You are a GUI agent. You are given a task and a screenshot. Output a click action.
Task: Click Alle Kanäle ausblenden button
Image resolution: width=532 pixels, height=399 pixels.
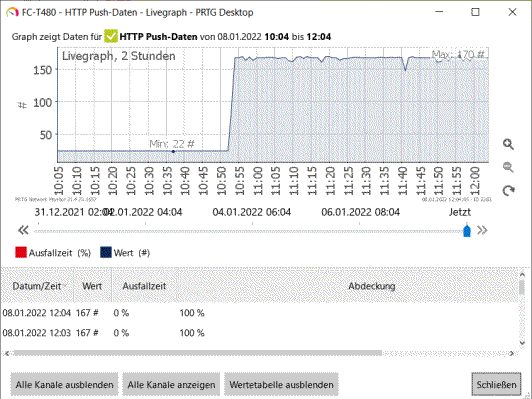(64, 385)
